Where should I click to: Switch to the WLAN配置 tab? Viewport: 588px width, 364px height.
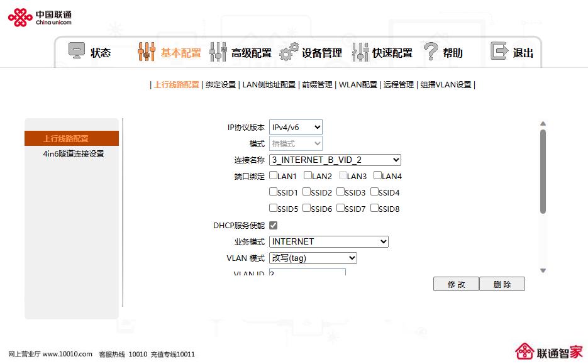pyautogui.click(x=358, y=84)
